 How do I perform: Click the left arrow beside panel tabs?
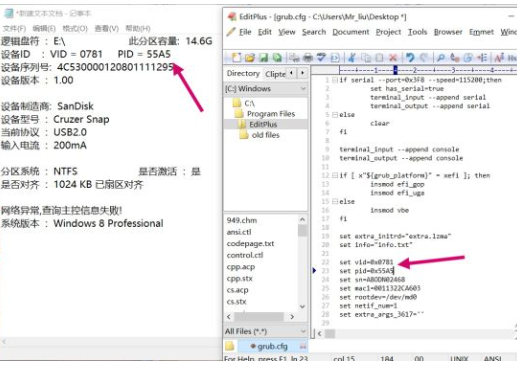[x=292, y=72]
